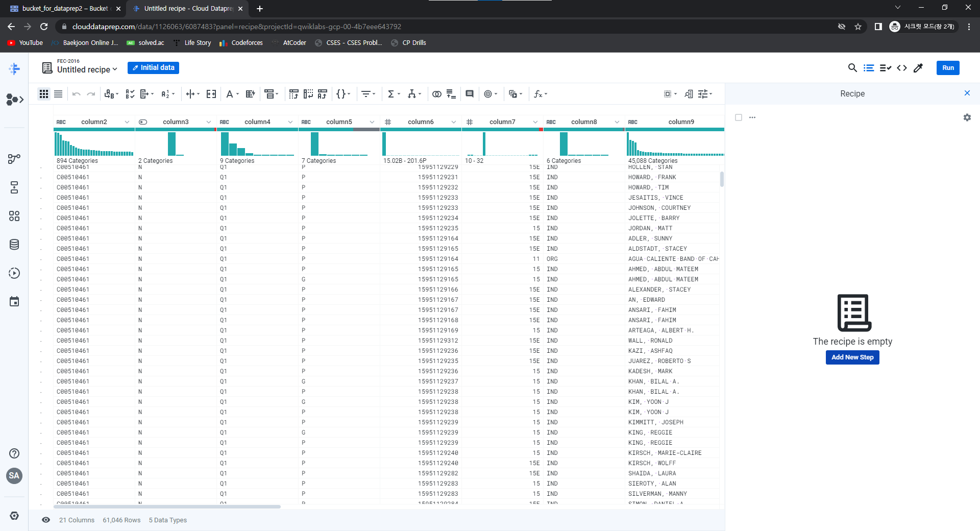The image size is (980, 531).
Task: Open the recipe list icon in header
Action: pos(869,68)
